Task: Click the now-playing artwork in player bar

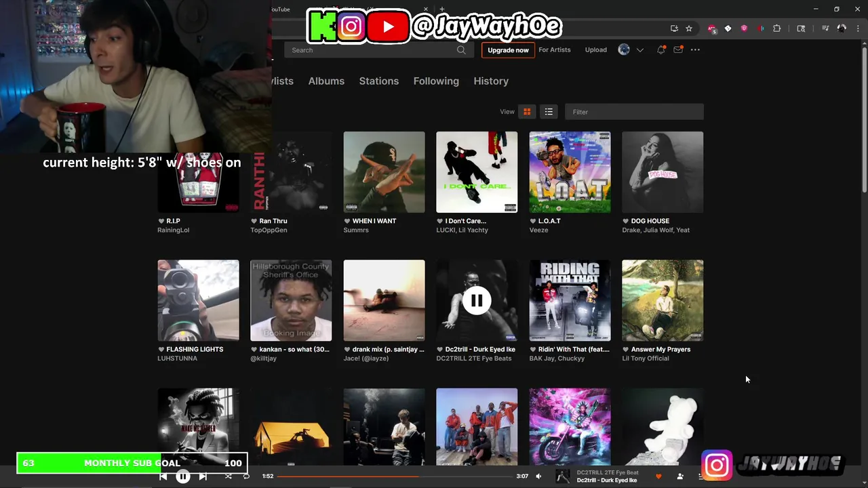Action: 563,476
